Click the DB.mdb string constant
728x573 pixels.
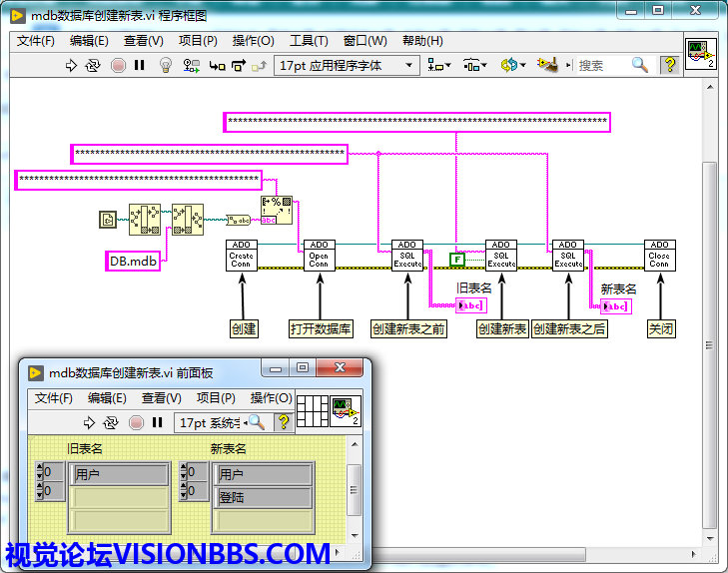[133, 262]
